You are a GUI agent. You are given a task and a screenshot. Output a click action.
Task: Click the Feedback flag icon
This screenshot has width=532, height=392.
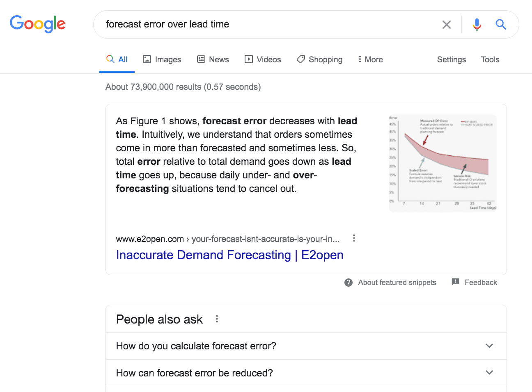[x=455, y=282]
